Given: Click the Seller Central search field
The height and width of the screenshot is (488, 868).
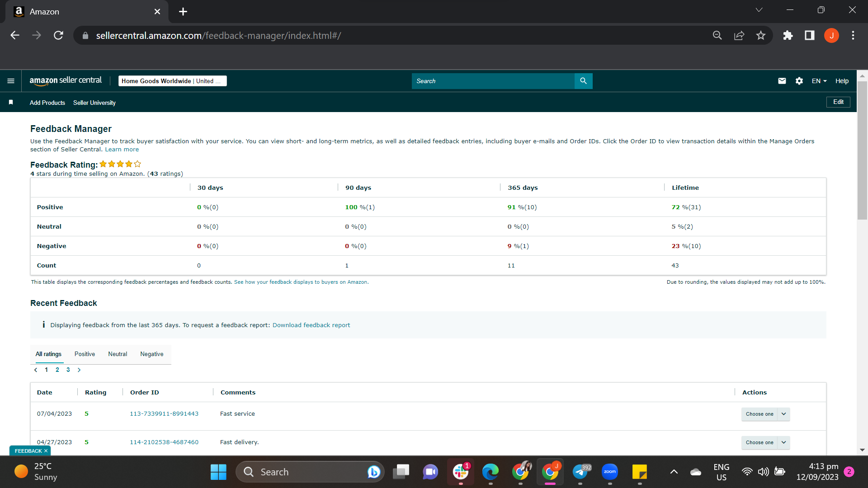Looking at the screenshot, I should pos(493,81).
